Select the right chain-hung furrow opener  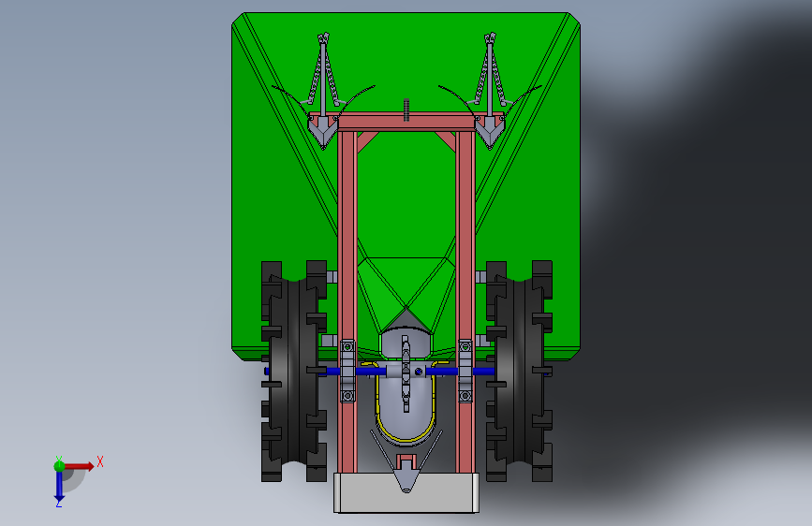point(490,91)
